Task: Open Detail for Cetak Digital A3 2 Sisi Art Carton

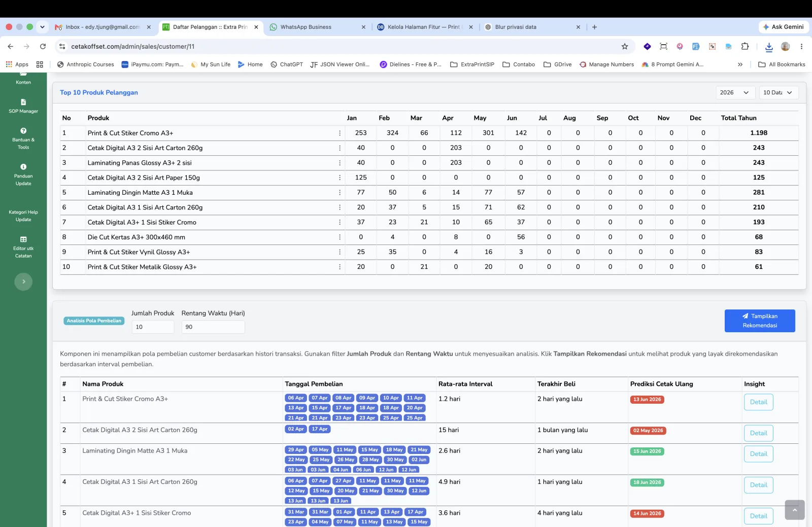Action: 758,433
